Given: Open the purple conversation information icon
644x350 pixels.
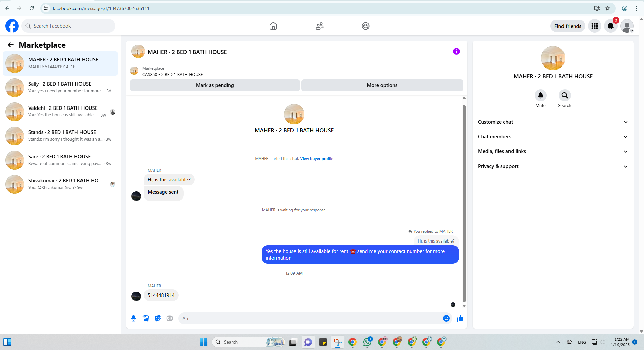Looking at the screenshot, I should tap(457, 51).
